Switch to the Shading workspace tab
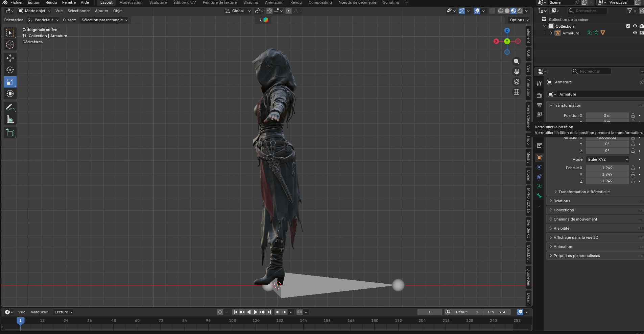 tap(251, 2)
